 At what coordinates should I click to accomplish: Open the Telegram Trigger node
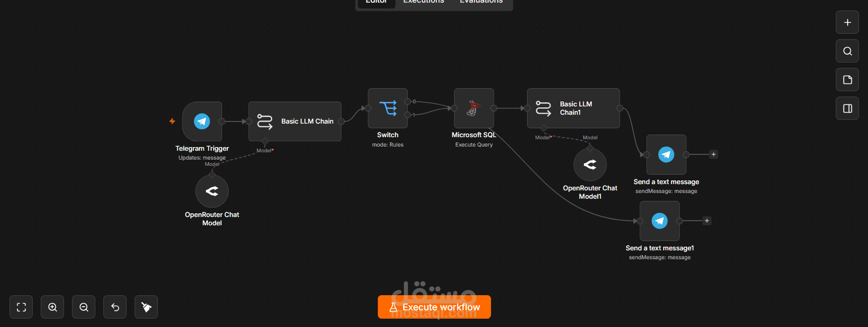[202, 121]
